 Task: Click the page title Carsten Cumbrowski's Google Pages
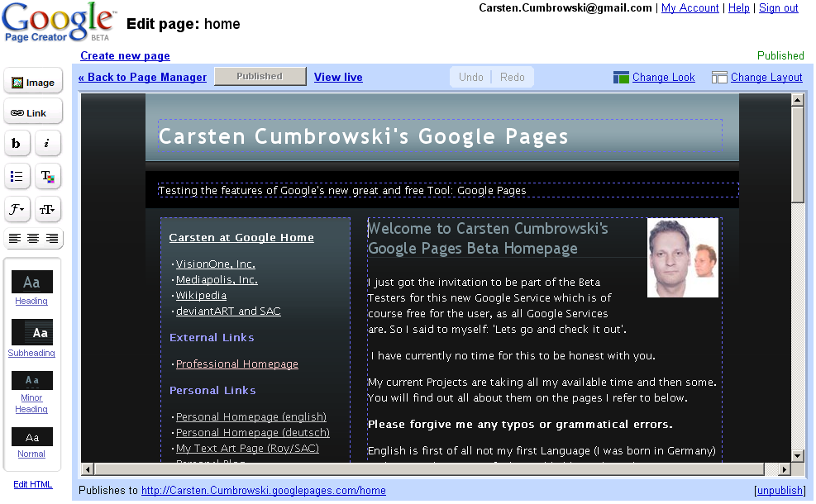tap(363, 136)
